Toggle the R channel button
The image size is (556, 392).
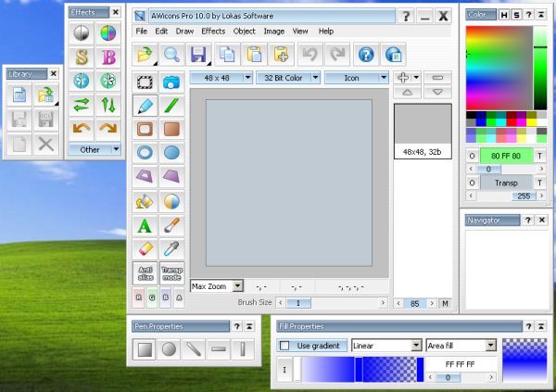[x=139, y=297]
